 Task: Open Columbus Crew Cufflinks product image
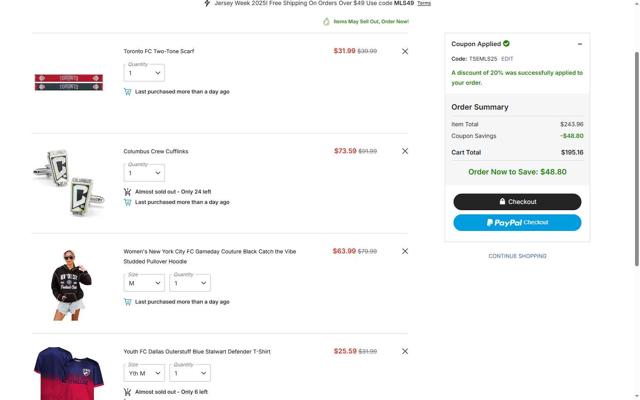68,181
